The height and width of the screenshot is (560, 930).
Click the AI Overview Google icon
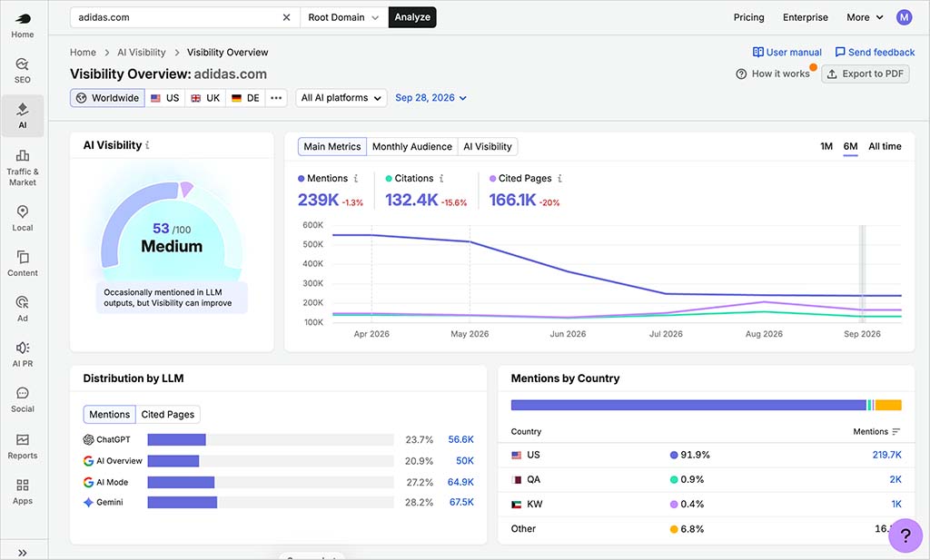click(x=88, y=461)
